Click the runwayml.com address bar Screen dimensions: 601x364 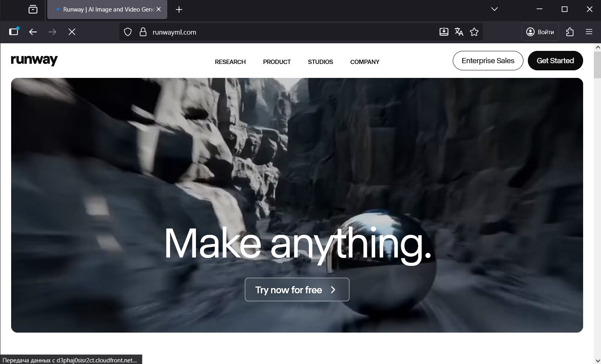click(x=278, y=32)
